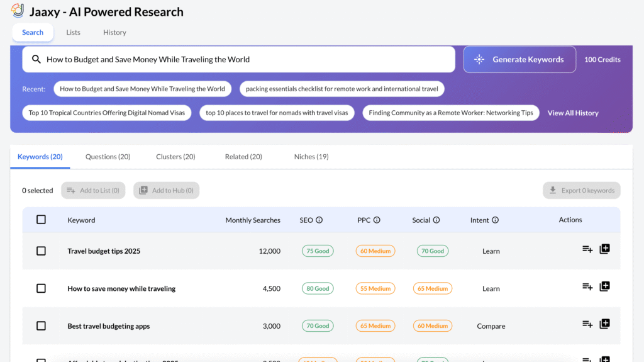Select recent 'Top 10 Tropical Countries' search
Viewport: 644px width, 362px height.
point(107,113)
